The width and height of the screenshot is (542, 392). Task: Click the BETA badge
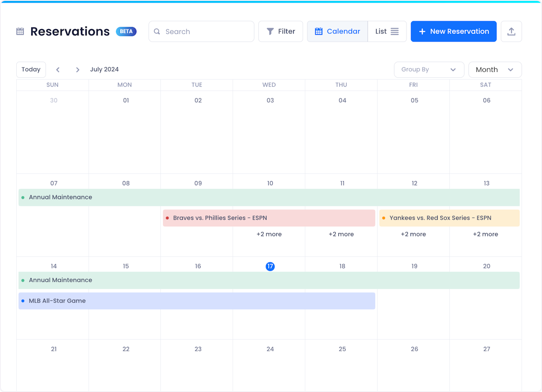click(126, 32)
